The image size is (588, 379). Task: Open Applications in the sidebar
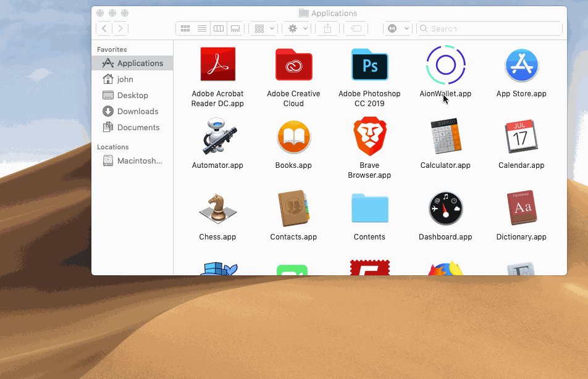tap(132, 63)
